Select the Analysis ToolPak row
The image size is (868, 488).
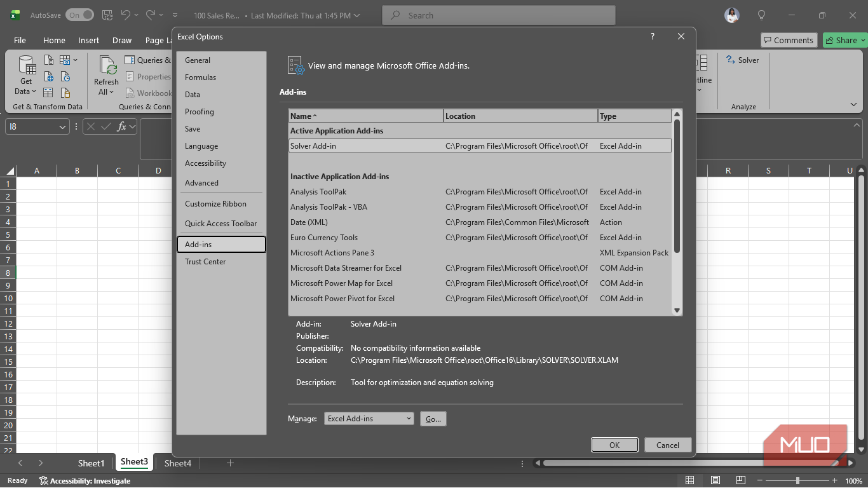[480, 192]
